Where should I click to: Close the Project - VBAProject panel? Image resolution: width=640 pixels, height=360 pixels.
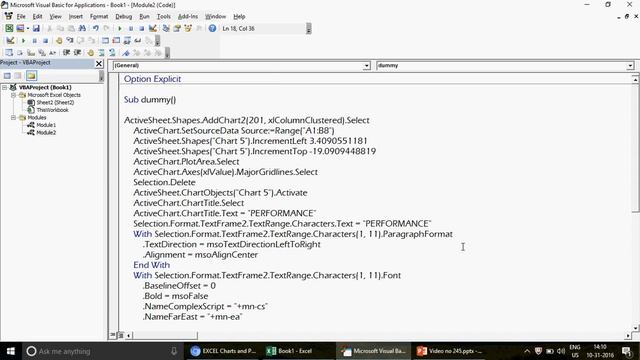pos(99,63)
